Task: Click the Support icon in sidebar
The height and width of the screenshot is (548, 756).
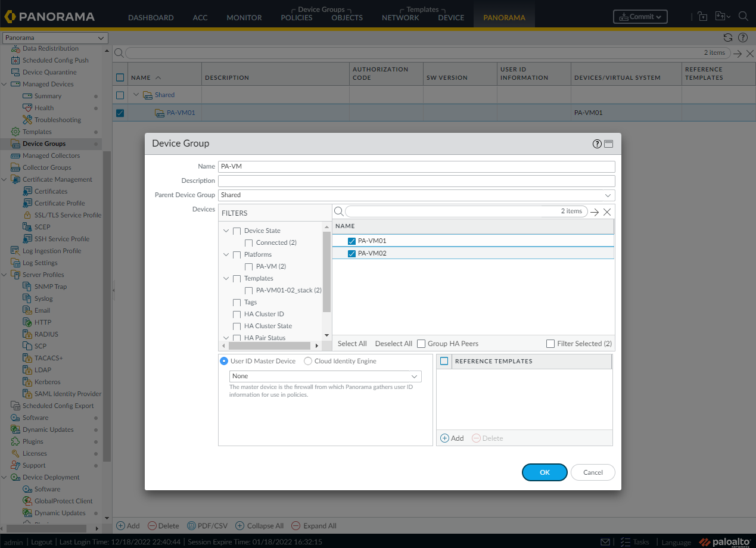Action: tap(15, 465)
